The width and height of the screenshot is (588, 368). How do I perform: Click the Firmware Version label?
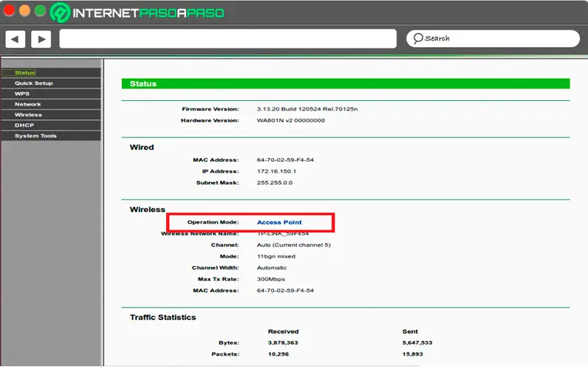[210, 109]
